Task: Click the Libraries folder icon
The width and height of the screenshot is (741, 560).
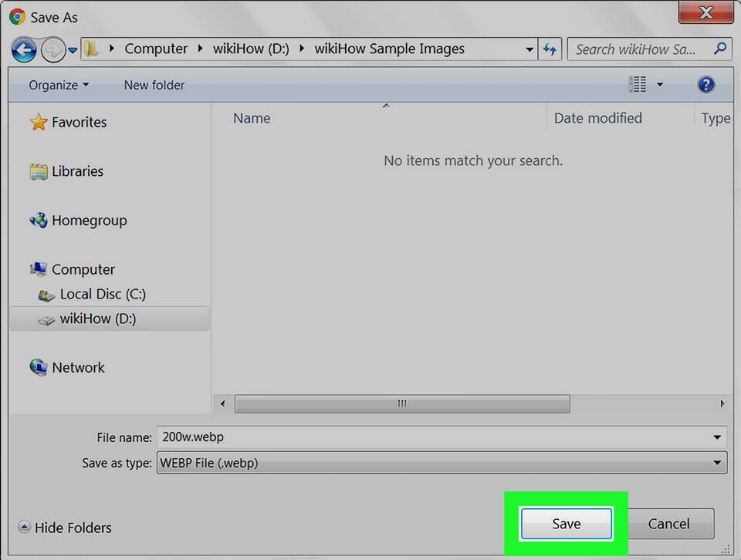Action: coord(39,171)
